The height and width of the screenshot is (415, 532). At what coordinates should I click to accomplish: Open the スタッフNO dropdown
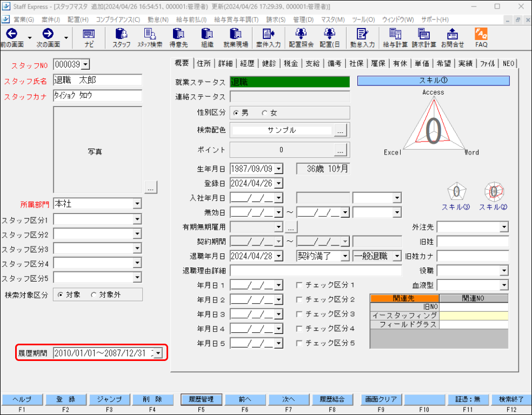tap(85, 64)
